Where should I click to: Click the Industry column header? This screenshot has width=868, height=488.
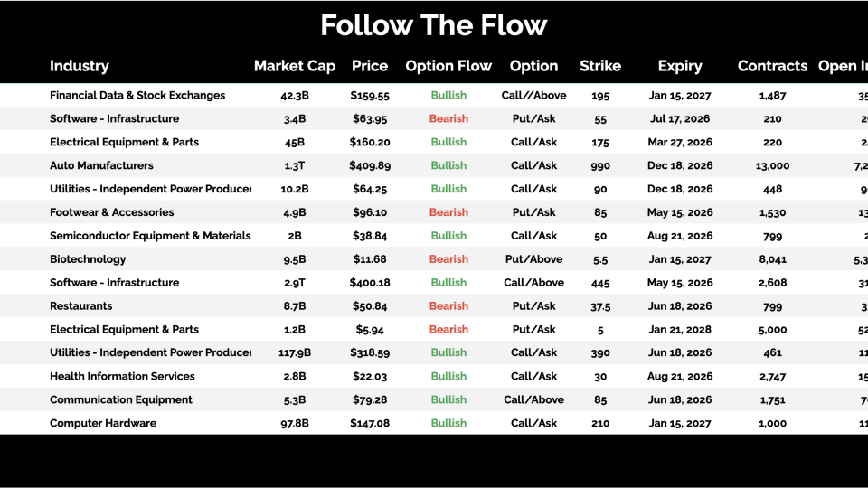(x=80, y=66)
